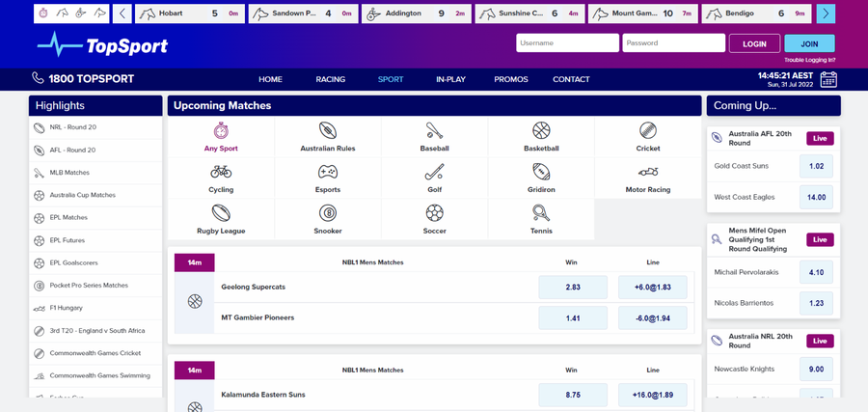Select Soccer sport
The width and height of the screenshot is (868, 412).
pos(435,219)
